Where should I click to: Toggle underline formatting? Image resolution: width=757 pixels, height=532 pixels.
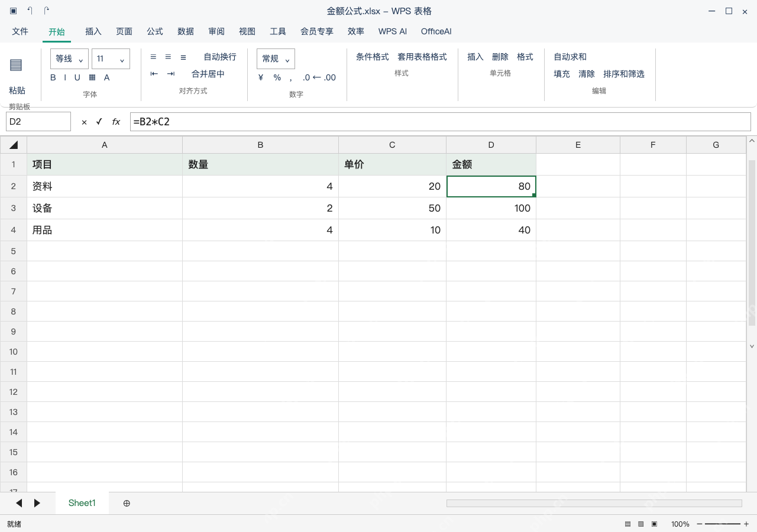pyautogui.click(x=77, y=77)
